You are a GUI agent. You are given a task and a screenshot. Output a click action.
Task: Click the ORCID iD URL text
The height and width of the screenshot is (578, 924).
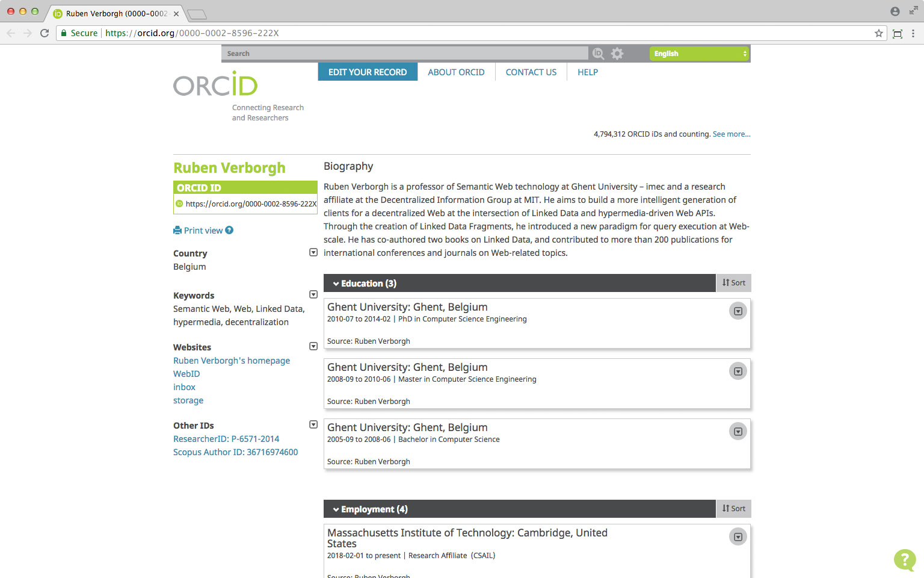(x=251, y=204)
